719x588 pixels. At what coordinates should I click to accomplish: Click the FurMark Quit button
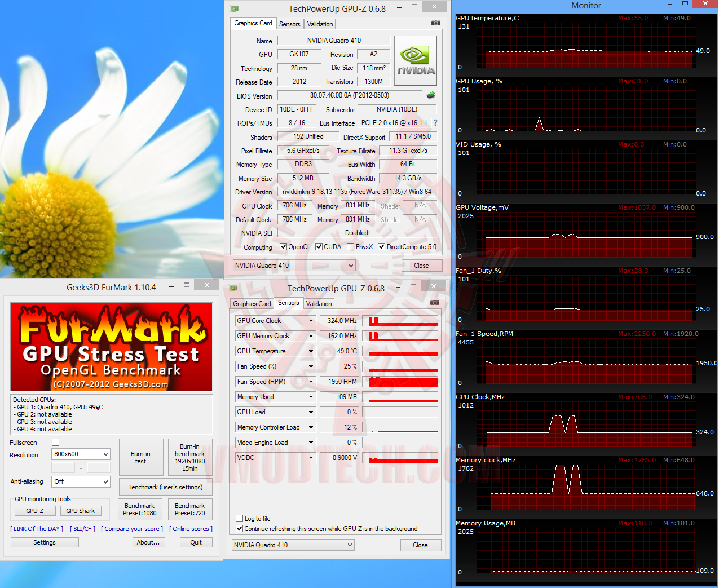click(196, 542)
